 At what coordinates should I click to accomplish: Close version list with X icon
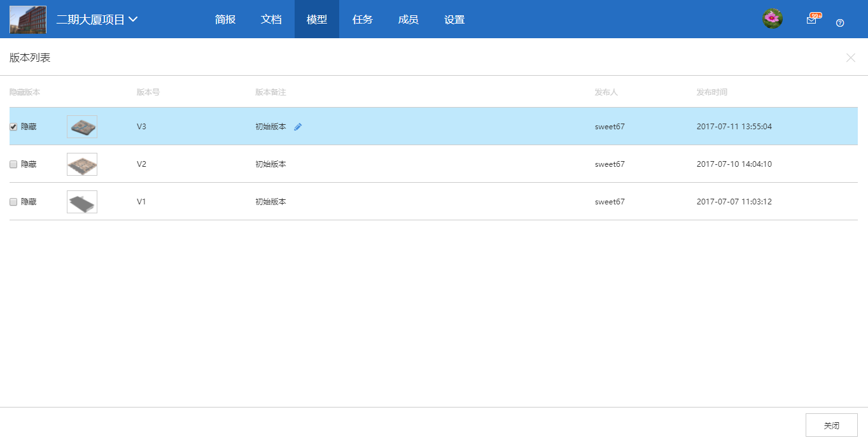(x=851, y=58)
